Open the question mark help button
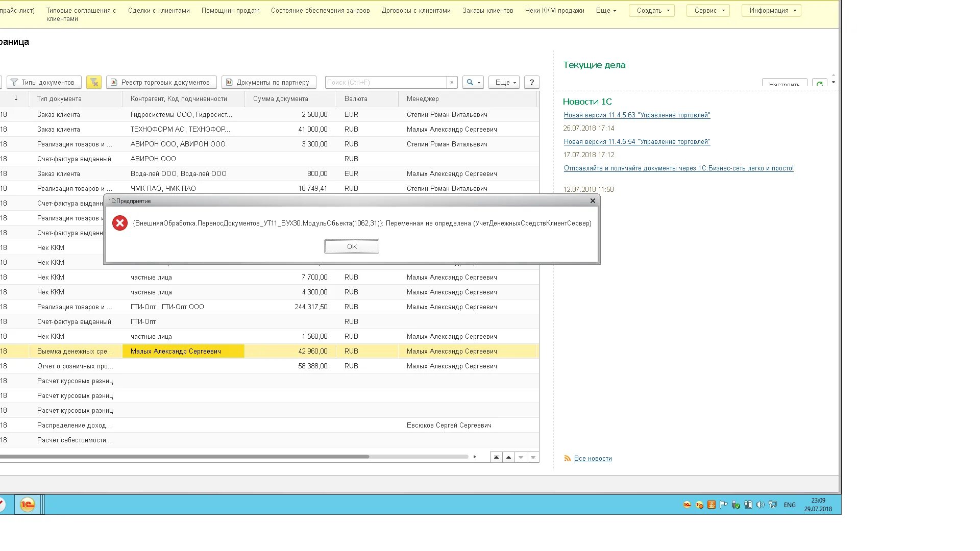Screen dimensions: 980x551 pyautogui.click(x=531, y=82)
